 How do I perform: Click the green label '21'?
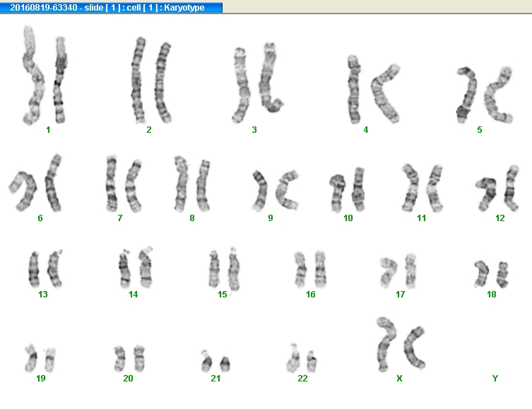(215, 379)
